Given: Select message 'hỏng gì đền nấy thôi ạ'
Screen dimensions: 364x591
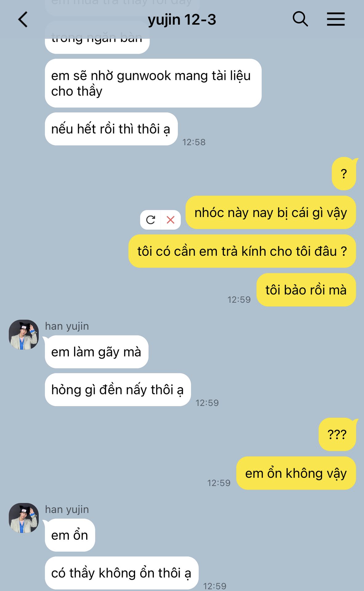Looking at the screenshot, I should click(118, 390).
